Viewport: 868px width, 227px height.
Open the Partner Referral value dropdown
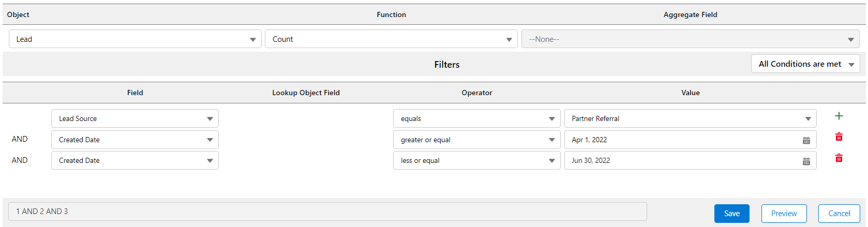690,119
